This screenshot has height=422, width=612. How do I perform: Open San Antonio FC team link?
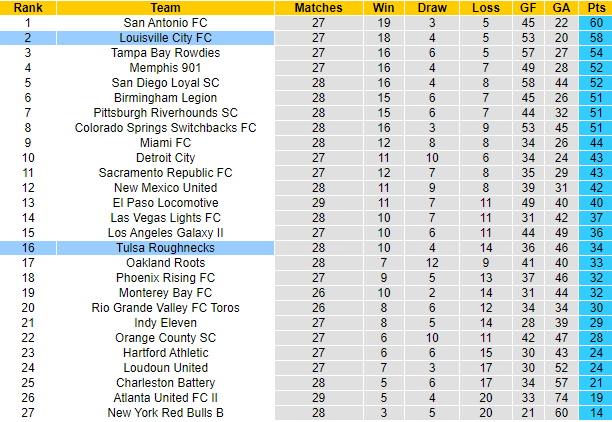coord(165,22)
